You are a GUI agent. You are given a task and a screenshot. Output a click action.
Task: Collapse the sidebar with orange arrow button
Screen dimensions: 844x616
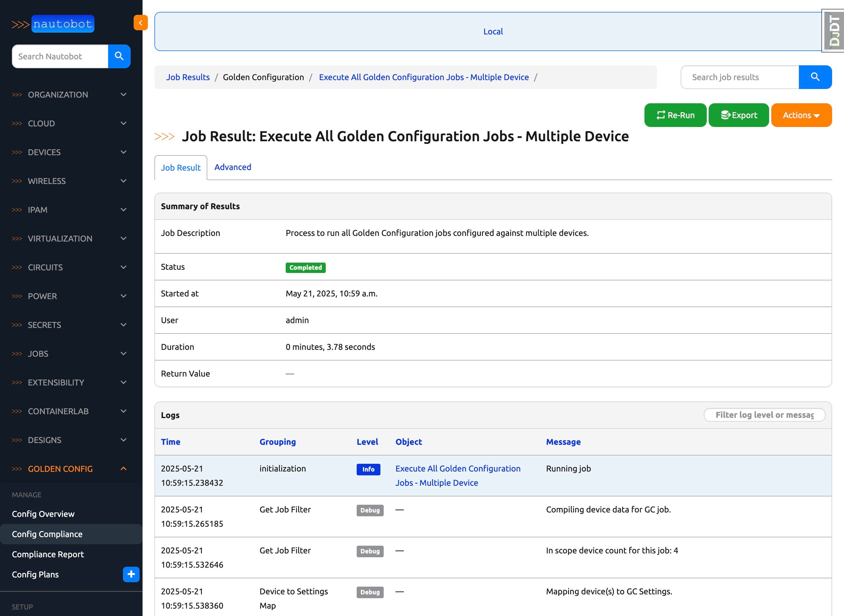click(140, 23)
